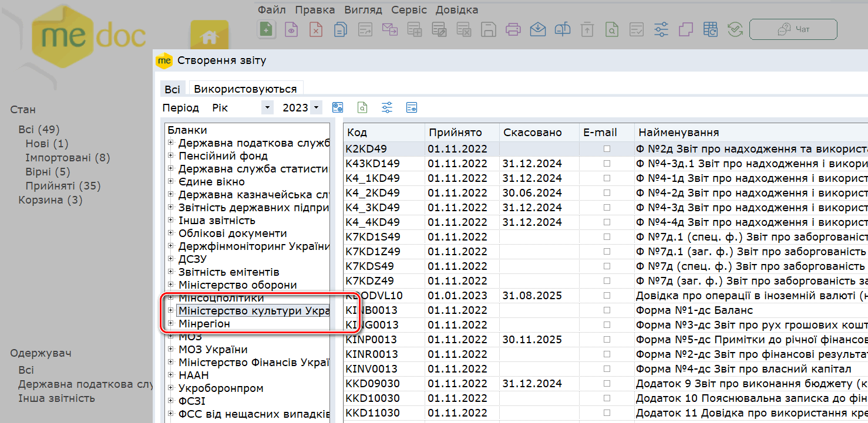The image size is (868, 423).
Task: Open the year dropdown showing 2023
Action: pyautogui.click(x=316, y=108)
